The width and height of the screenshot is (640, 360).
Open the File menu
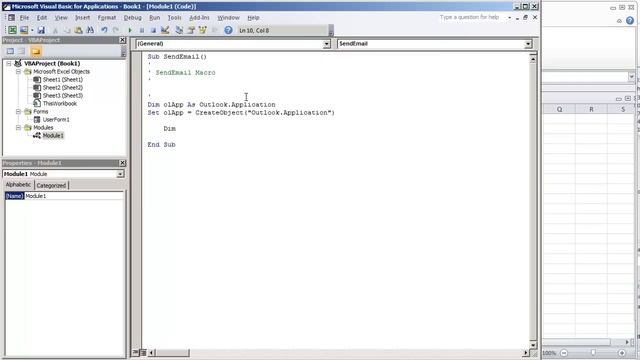pos(24,18)
